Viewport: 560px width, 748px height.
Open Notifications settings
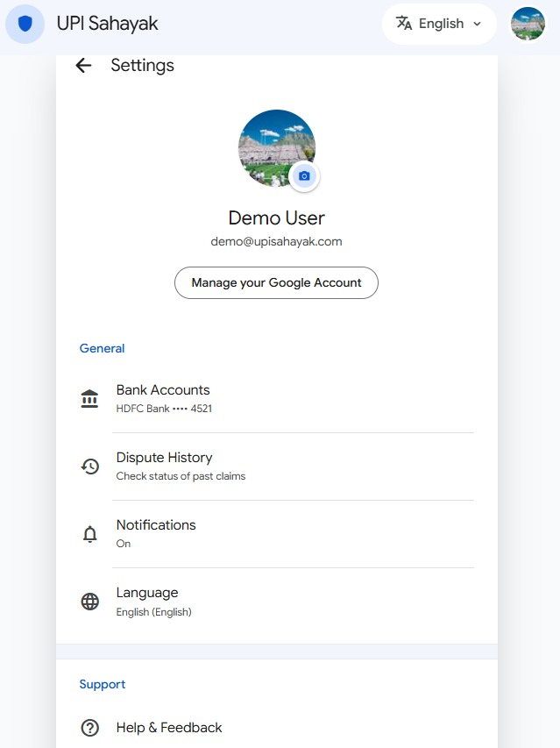(277, 534)
